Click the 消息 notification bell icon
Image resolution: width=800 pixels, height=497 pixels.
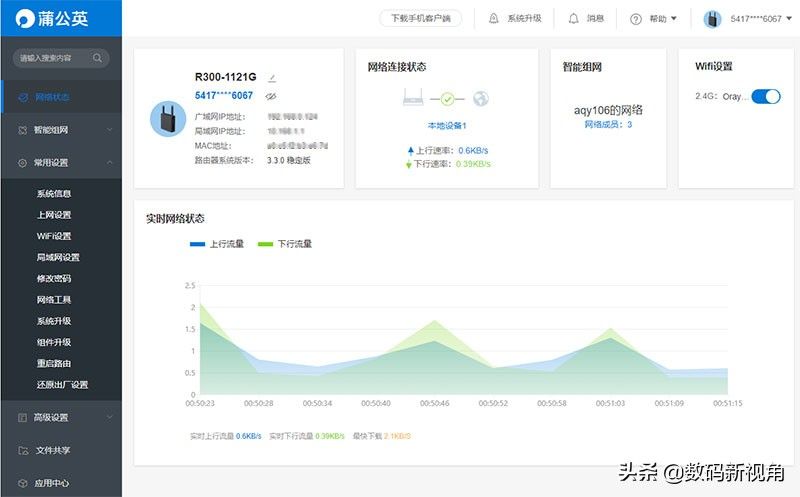pyautogui.click(x=573, y=18)
